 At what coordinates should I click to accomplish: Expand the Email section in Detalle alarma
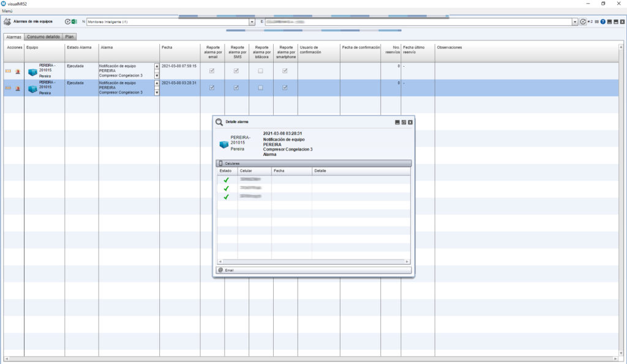click(x=313, y=270)
